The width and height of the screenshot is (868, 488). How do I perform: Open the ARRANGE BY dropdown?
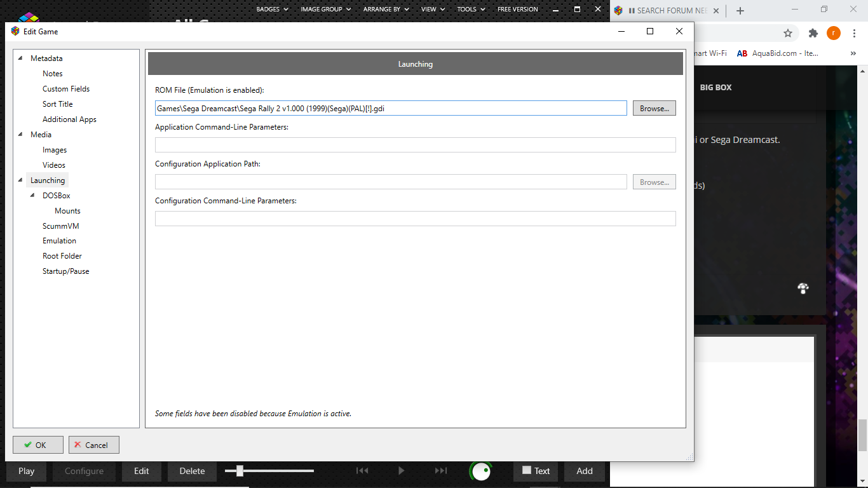pos(386,10)
